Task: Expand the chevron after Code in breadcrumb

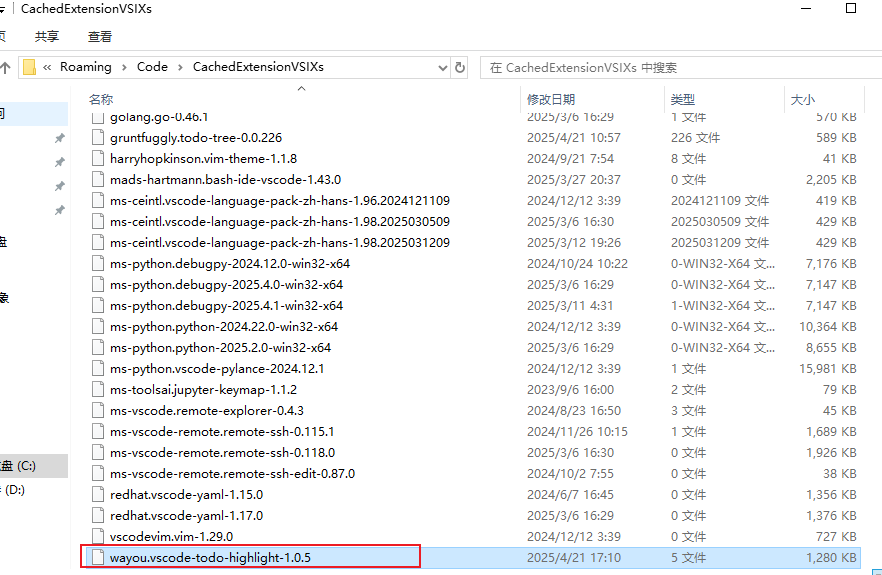Action: click(180, 68)
